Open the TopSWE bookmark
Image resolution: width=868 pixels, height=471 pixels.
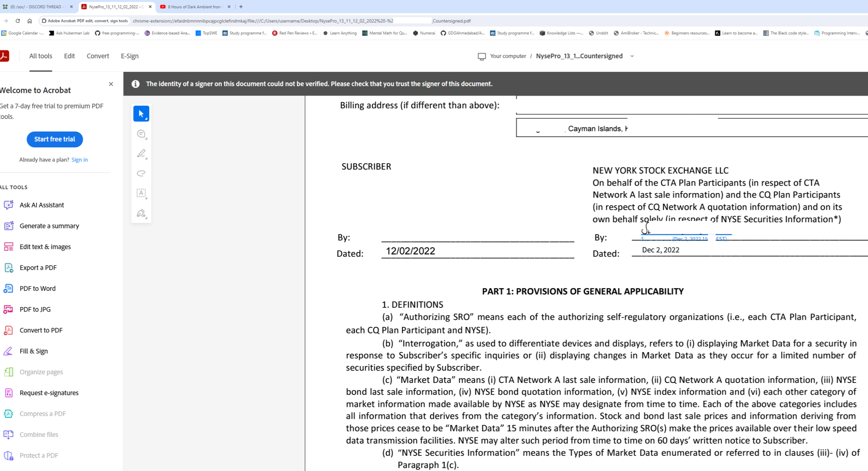[x=206, y=33]
